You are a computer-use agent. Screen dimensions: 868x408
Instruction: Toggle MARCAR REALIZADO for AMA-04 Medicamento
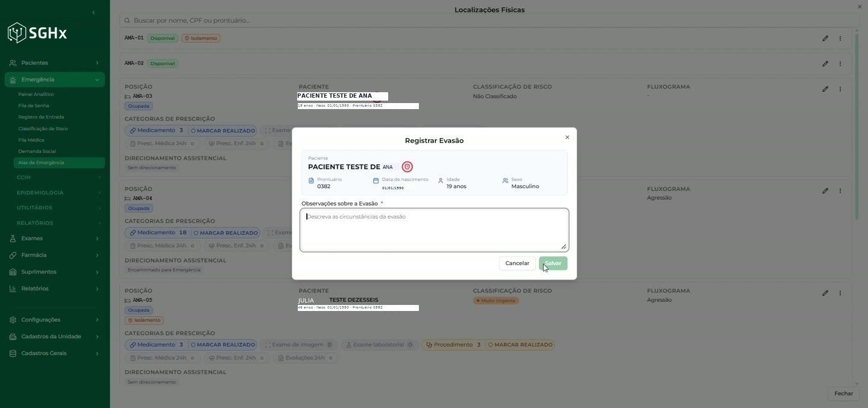point(225,233)
